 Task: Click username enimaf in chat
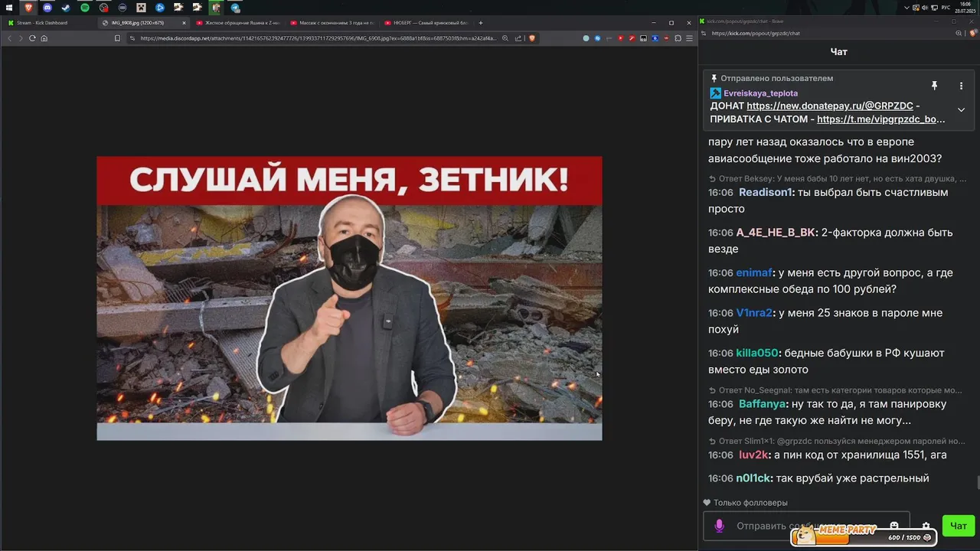[x=754, y=273]
